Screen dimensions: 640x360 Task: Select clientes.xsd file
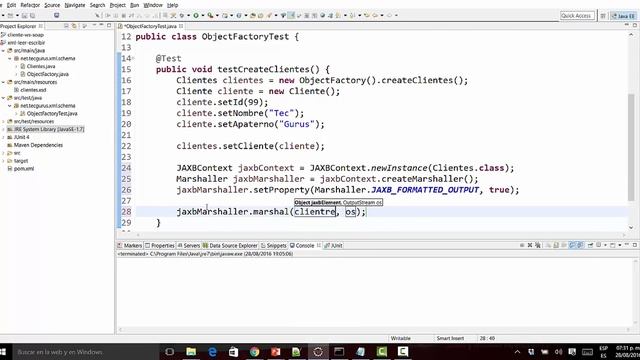[x=33, y=90]
